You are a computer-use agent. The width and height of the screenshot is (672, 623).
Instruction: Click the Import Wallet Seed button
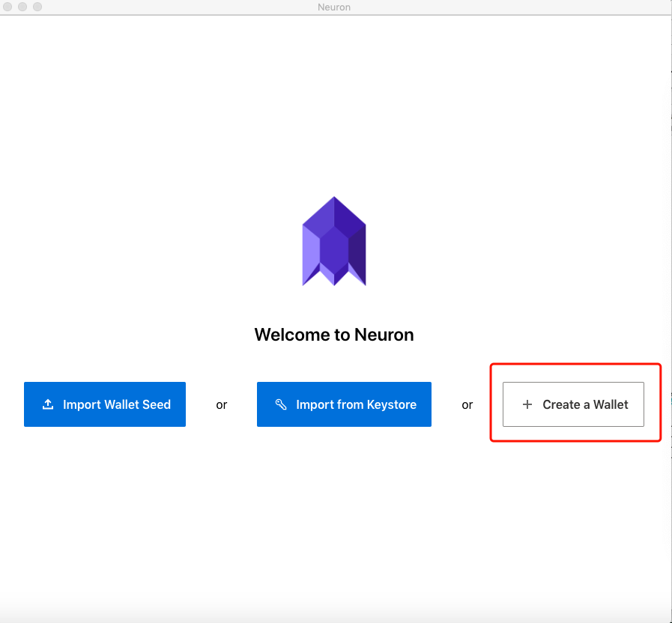click(105, 404)
